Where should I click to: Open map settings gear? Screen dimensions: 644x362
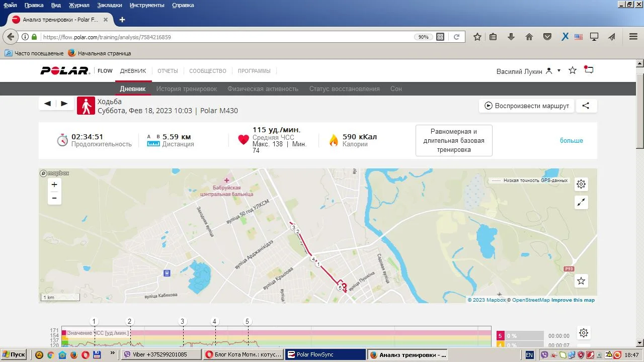point(581,184)
